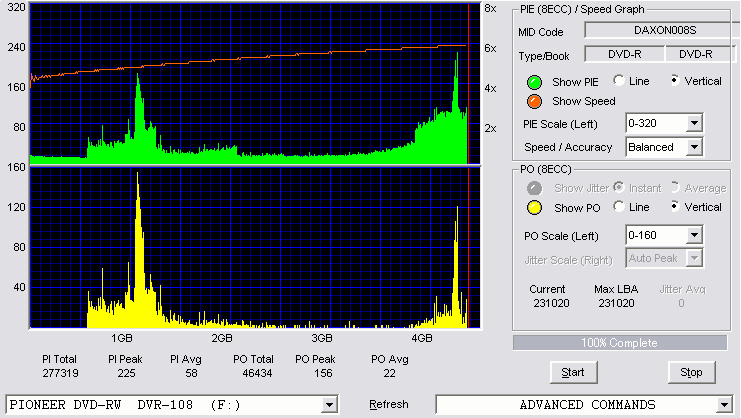Click the Show PO label
Image resolution: width=741 pixels, height=418 pixels.
pyautogui.click(x=577, y=208)
